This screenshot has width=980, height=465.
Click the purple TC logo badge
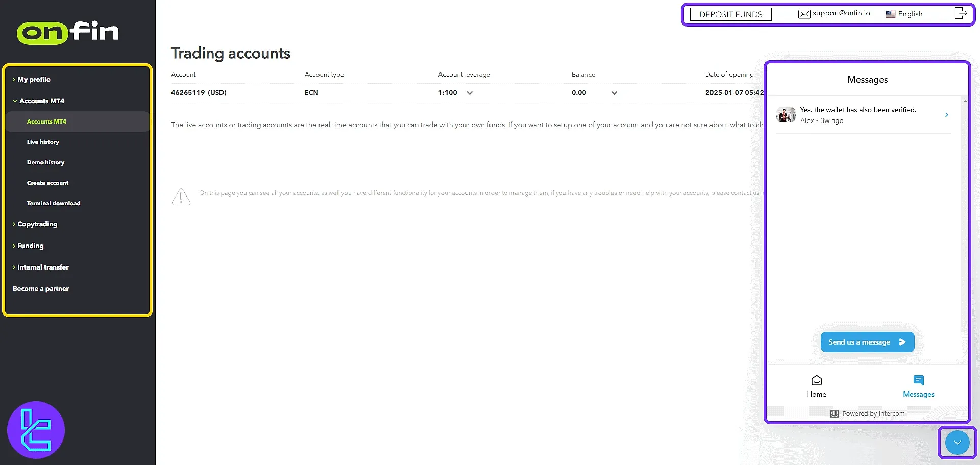point(36,430)
